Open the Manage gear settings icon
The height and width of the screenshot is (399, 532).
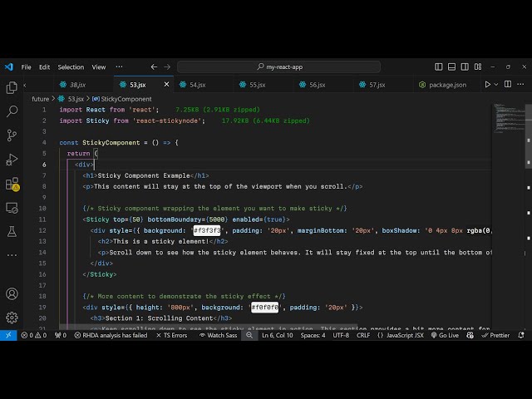[12, 317]
